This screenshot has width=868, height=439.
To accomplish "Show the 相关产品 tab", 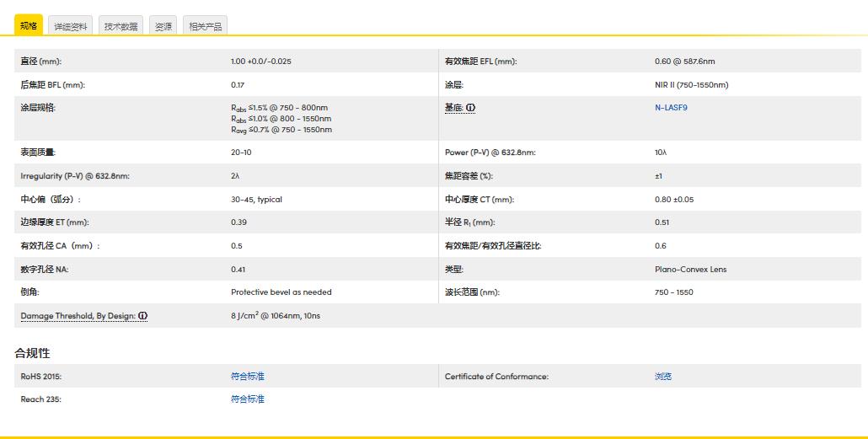I will [x=205, y=26].
